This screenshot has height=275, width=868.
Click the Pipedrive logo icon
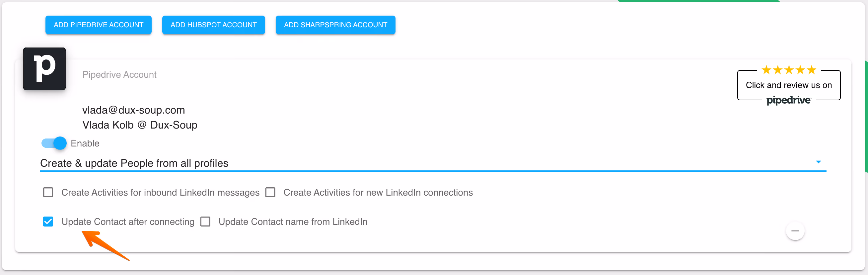[44, 69]
